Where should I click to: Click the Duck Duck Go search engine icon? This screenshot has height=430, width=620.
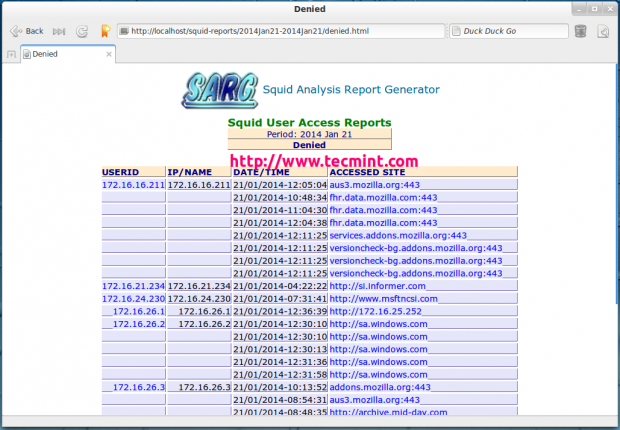456,31
